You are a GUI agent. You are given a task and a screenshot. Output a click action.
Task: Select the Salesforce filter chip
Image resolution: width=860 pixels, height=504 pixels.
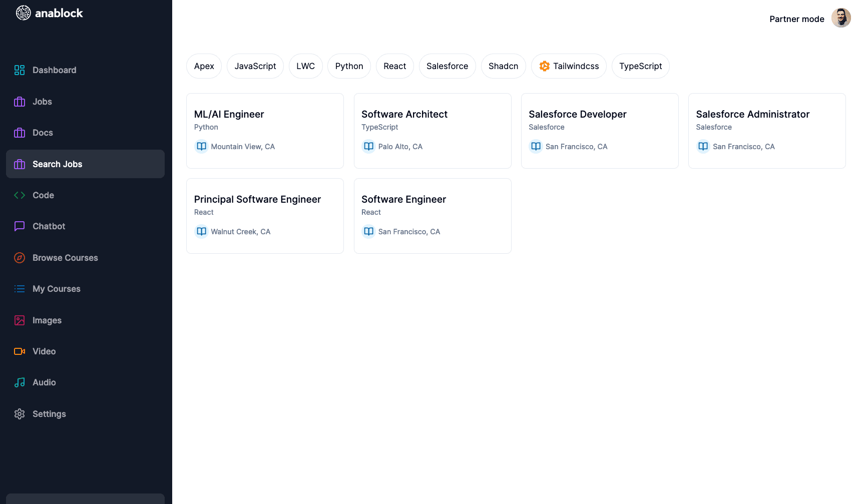point(448,66)
